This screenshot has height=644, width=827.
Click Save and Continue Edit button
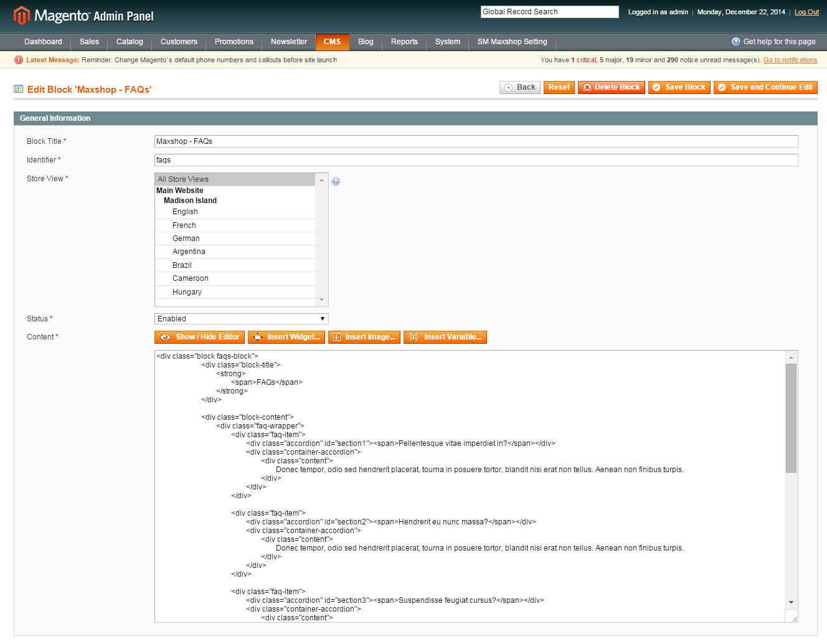click(x=765, y=87)
